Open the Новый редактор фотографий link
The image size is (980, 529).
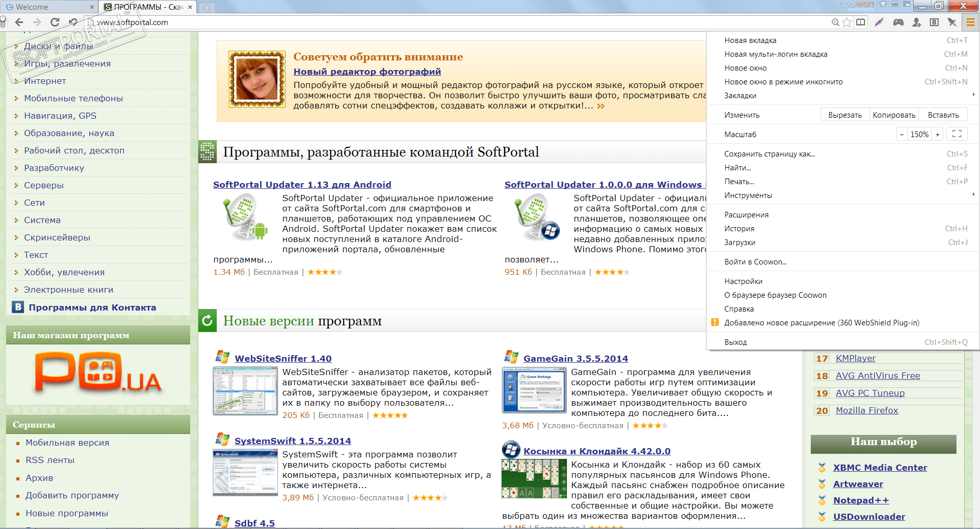(367, 72)
